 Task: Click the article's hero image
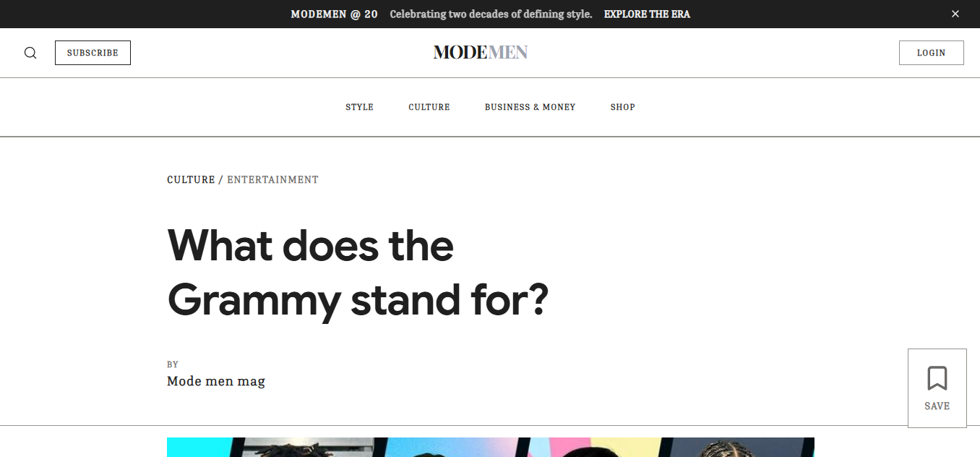(490, 447)
